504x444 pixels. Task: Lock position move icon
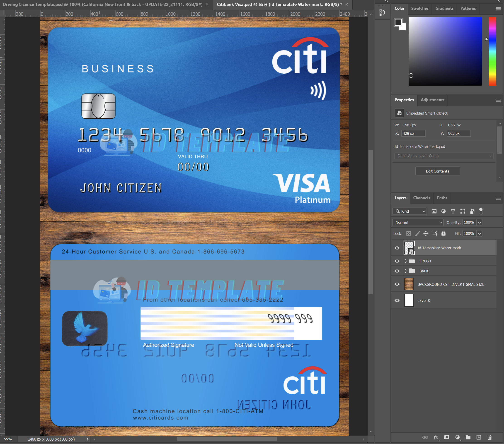pyautogui.click(x=426, y=233)
